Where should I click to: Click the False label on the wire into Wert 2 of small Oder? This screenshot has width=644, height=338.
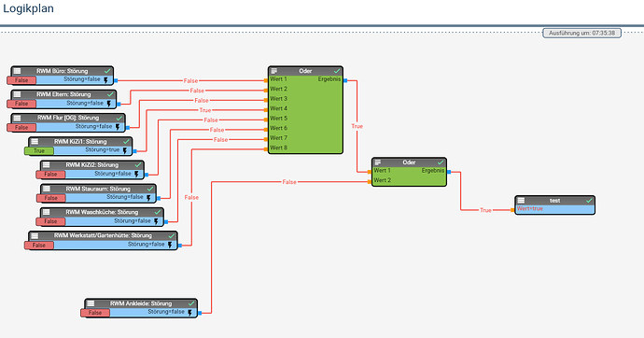(x=289, y=182)
